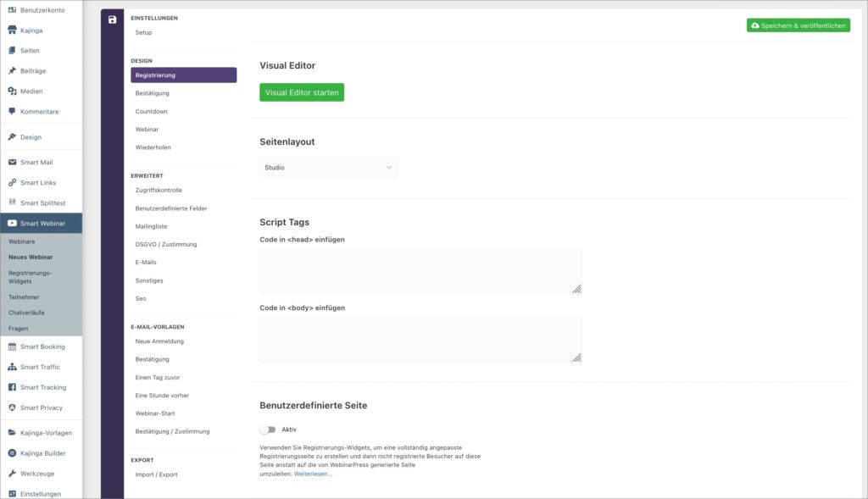
Task: Click the Medien media icon
Action: coord(12,91)
